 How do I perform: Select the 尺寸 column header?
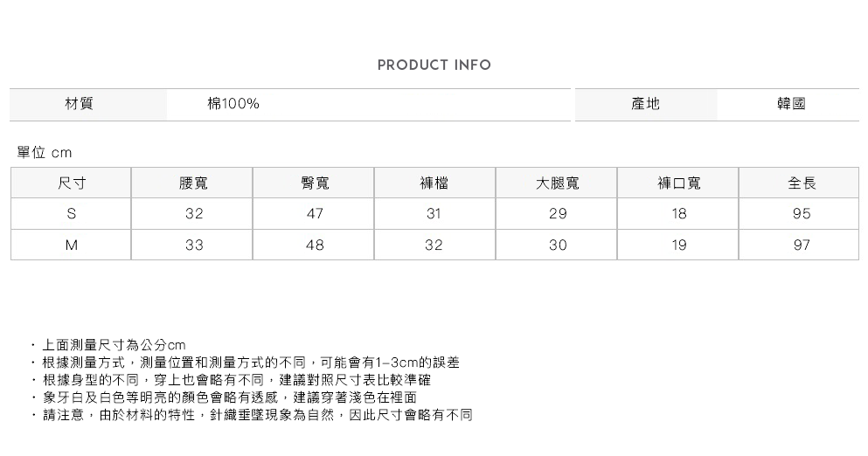click(x=71, y=183)
